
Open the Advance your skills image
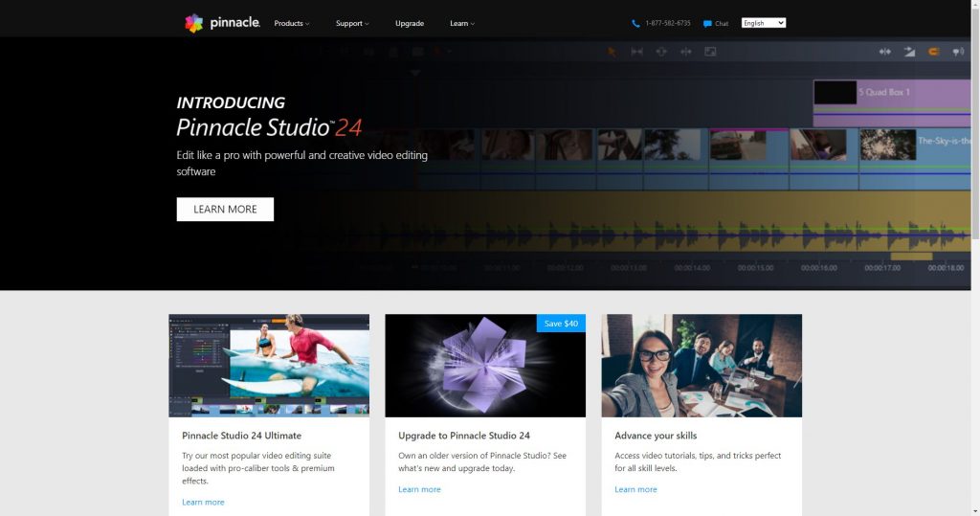(x=702, y=366)
